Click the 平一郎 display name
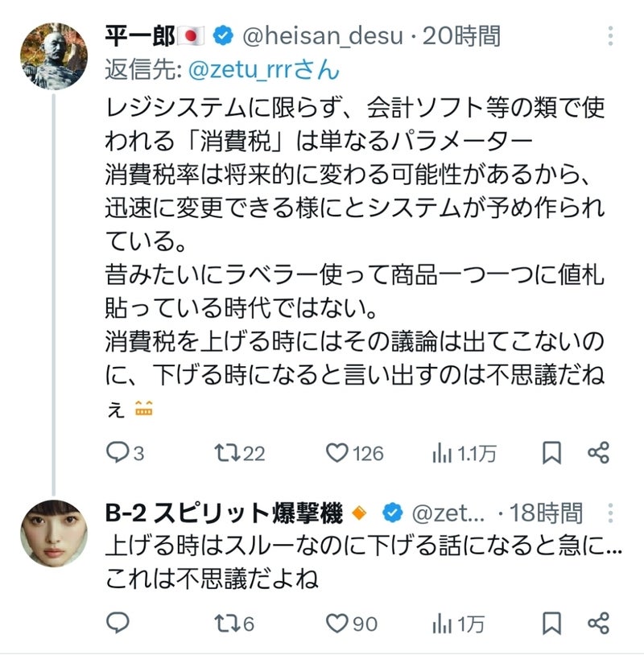 (140, 36)
